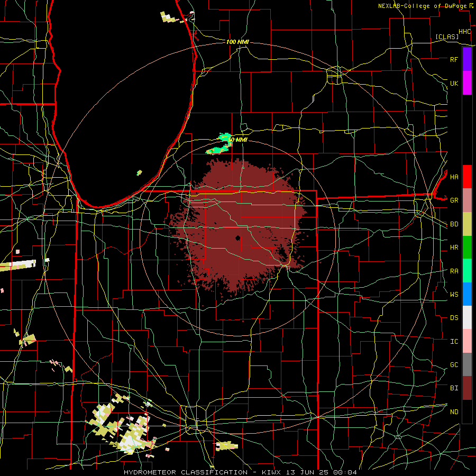
Task: Click the WS legend label
Action: coord(454,295)
